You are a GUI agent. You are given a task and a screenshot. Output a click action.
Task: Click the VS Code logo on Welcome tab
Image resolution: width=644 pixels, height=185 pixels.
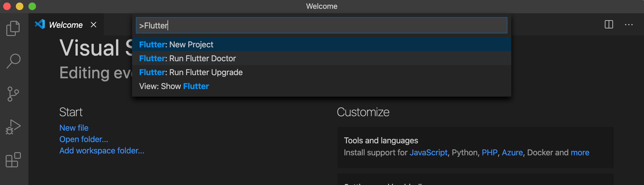[40, 24]
